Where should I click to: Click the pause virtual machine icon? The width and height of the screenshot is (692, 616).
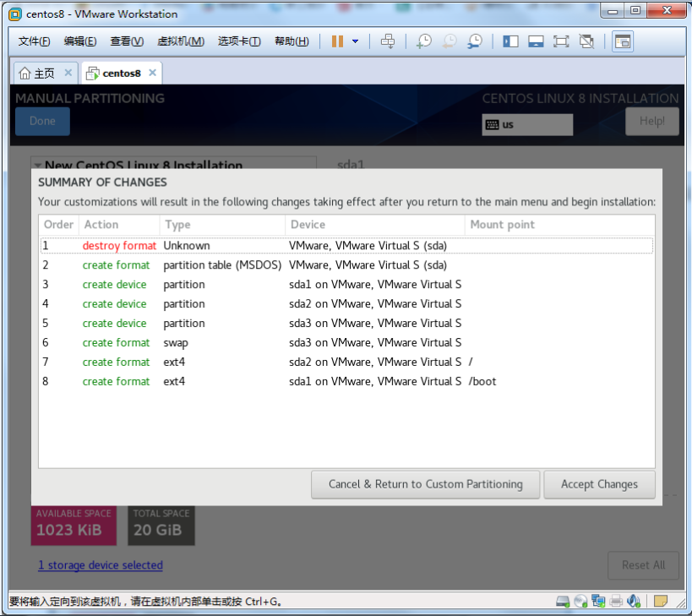pyautogui.click(x=337, y=41)
